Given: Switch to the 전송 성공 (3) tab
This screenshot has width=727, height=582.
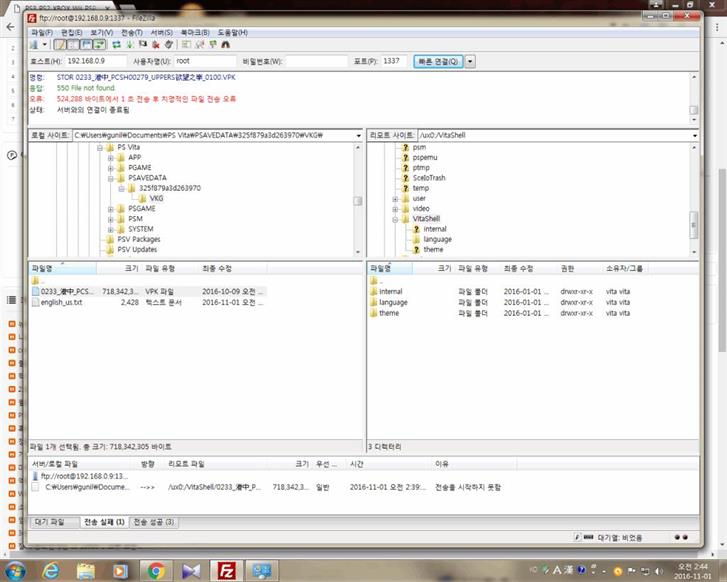Looking at the screenshot, I should (154, 522).
